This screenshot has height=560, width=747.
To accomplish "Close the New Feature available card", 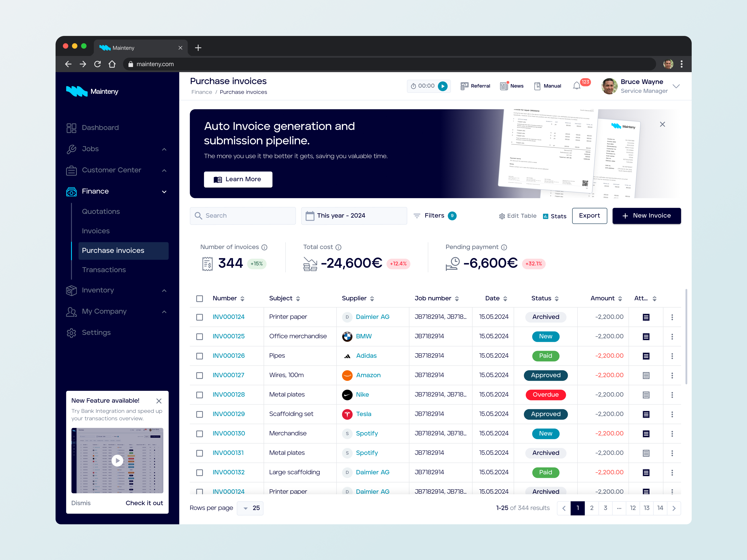I will (159, 401).
